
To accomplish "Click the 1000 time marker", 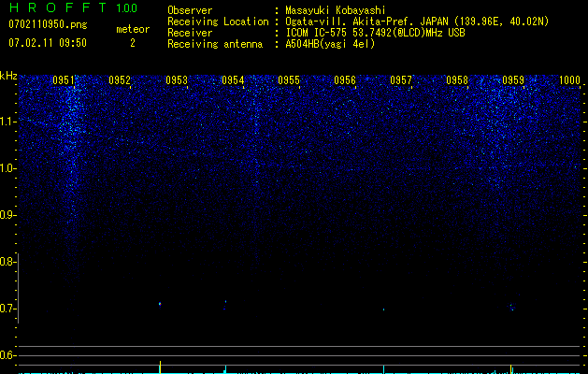I will 569,80.
